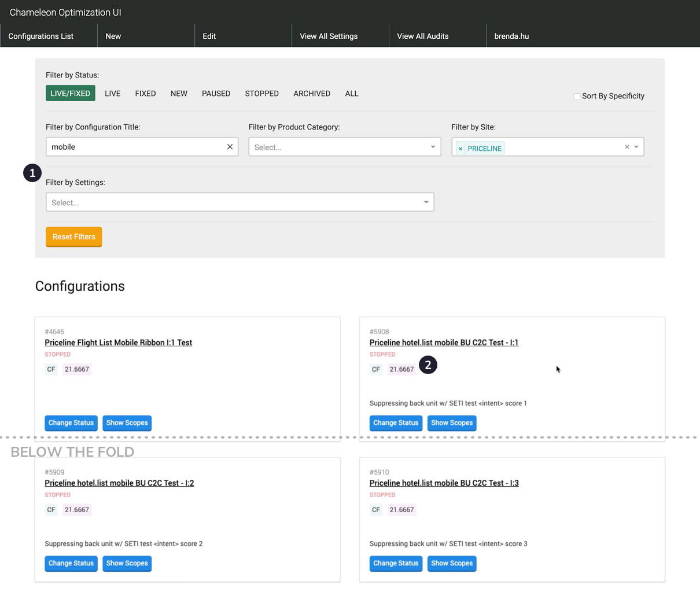Show ALL statuses
Viewport: 700px width, 592px height.
pyautogui.click(x=352, y=93)
